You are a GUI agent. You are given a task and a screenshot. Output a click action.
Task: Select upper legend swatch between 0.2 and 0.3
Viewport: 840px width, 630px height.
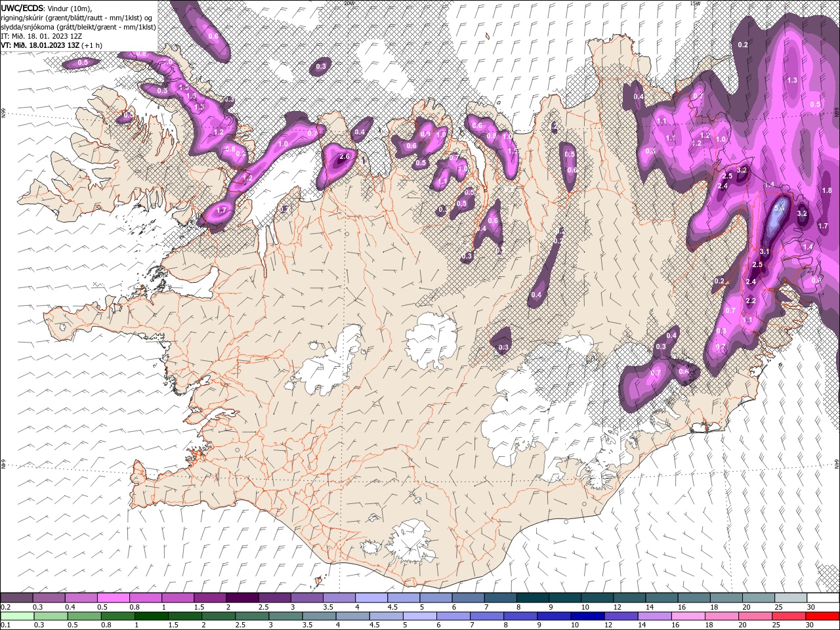coord(16,597)
